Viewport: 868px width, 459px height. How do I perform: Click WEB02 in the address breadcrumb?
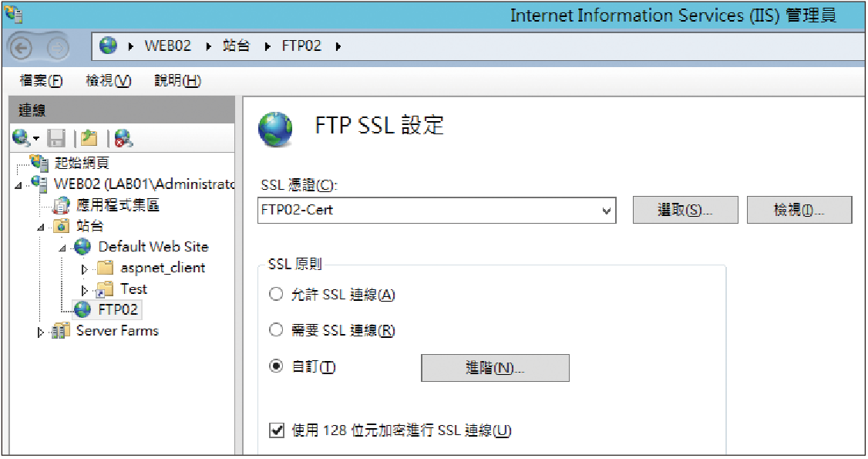pos(167,46)
